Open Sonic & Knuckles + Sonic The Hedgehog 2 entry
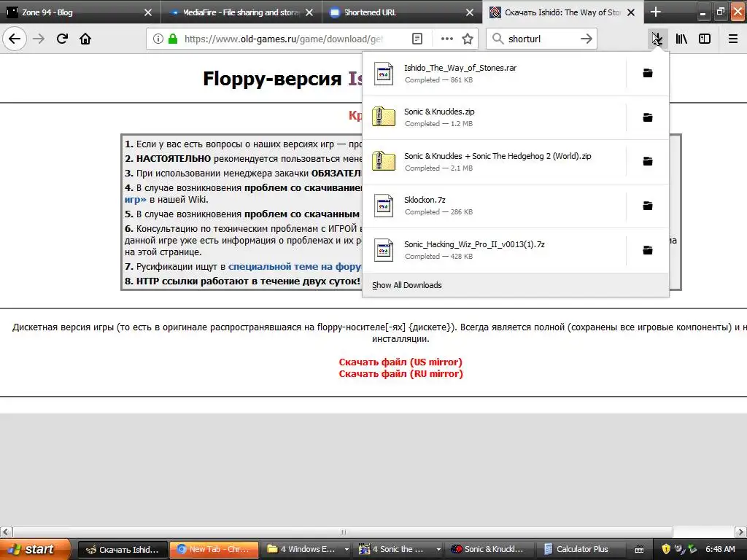 click(x=495, y=162)
